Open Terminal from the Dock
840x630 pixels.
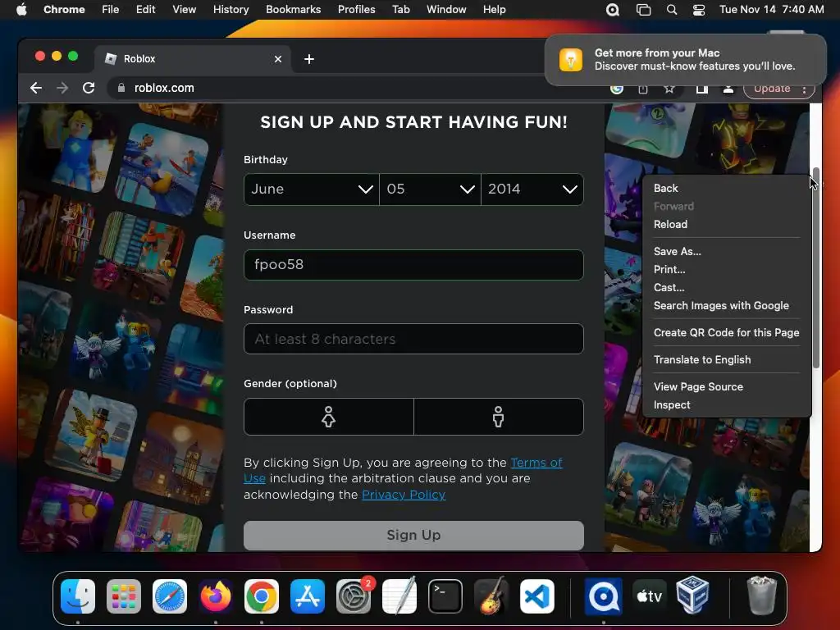click(445, 596)
